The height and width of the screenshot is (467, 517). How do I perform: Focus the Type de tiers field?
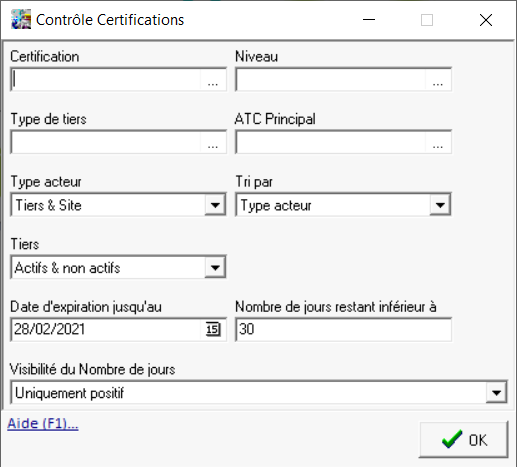106,143
